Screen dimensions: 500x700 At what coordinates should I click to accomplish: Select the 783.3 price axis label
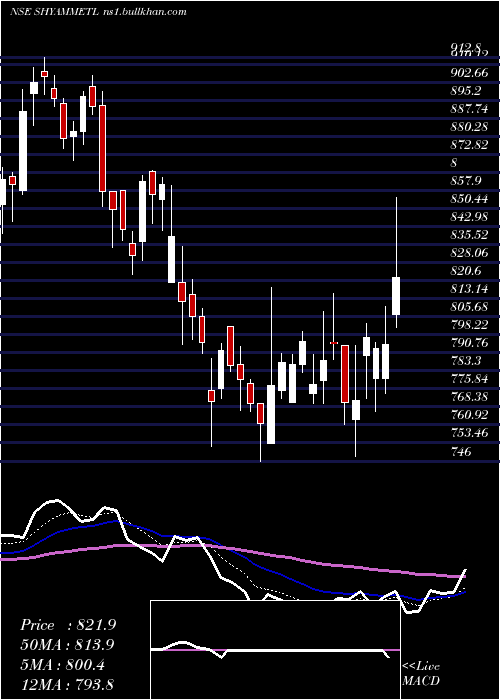click(x=466, y=361)
